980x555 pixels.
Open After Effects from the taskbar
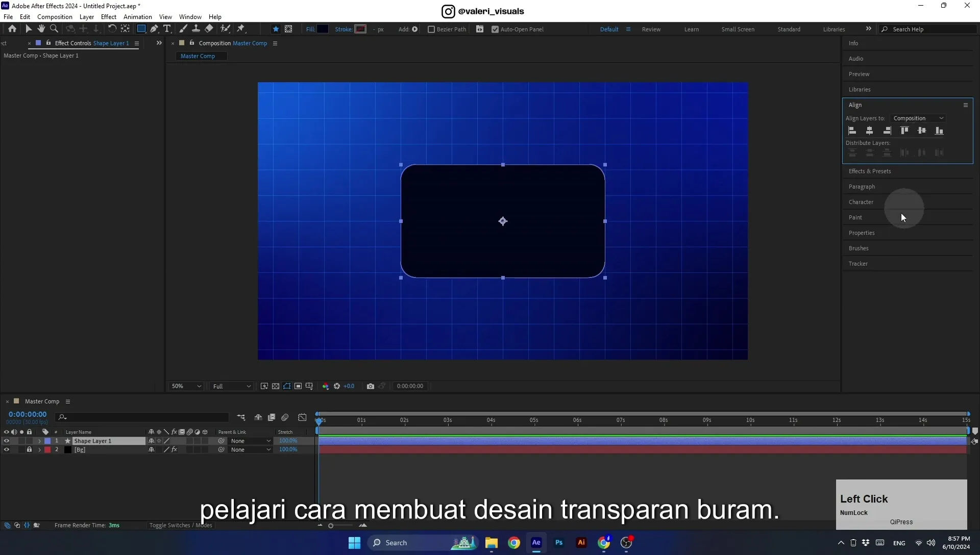(x=536, y=543)
